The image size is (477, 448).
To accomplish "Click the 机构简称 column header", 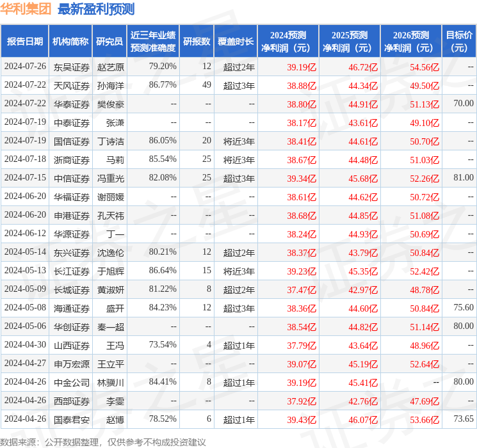I will click(70, 42).
